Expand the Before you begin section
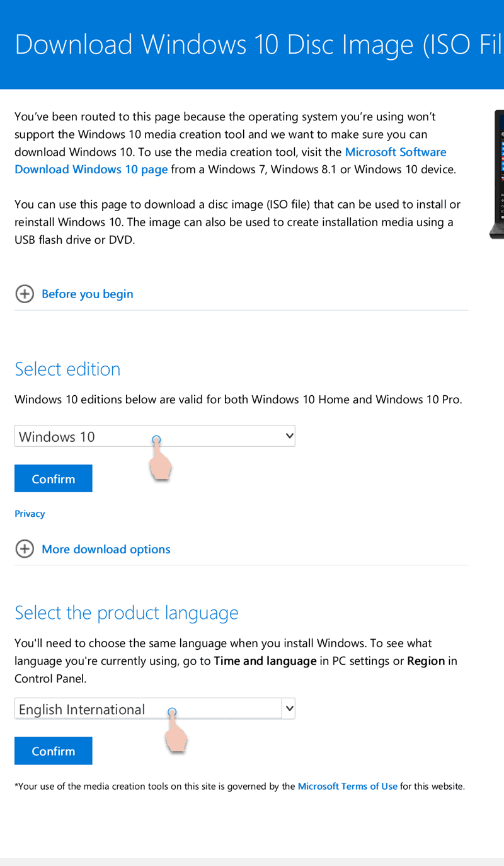 click(x=87, y=294)
